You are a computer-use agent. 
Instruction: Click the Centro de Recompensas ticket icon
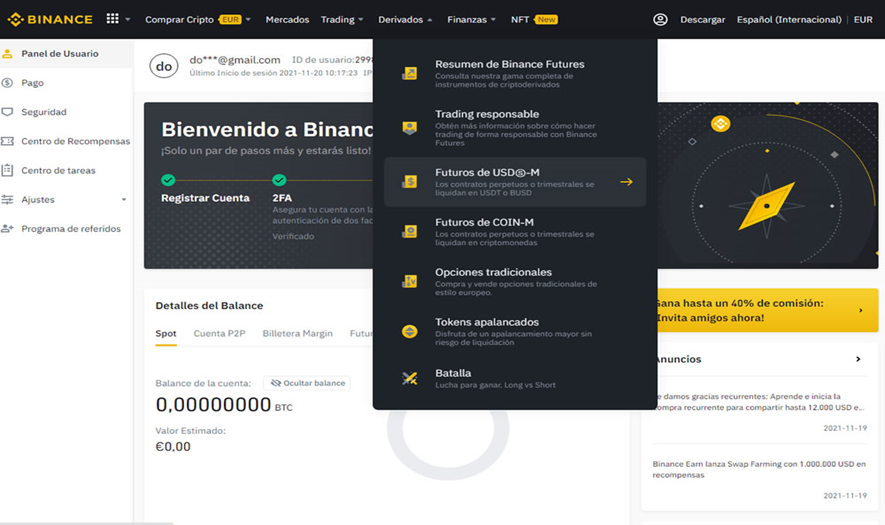click(7, 141)
